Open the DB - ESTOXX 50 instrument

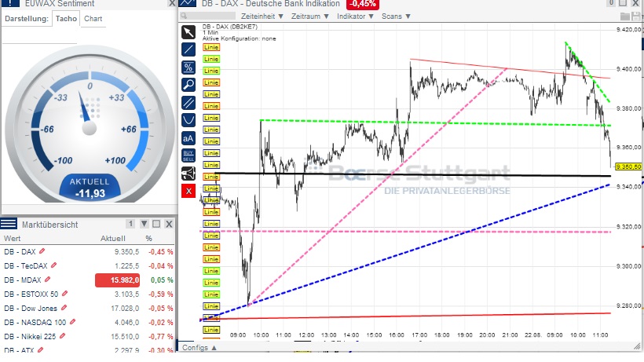pos(31,294)
